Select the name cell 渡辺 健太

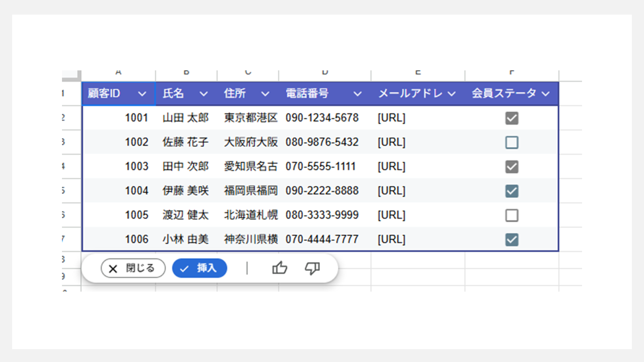click(186, 215)
